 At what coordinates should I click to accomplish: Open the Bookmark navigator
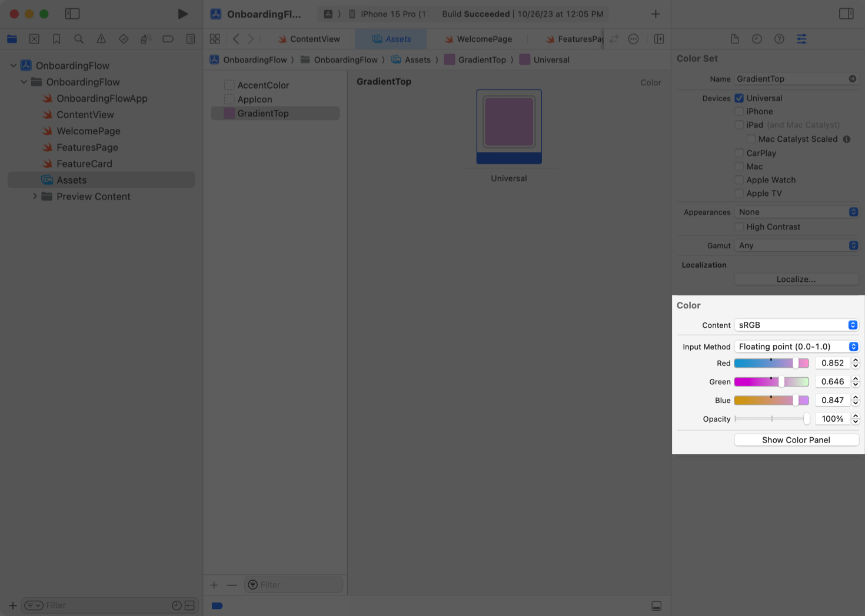(56, 39)
